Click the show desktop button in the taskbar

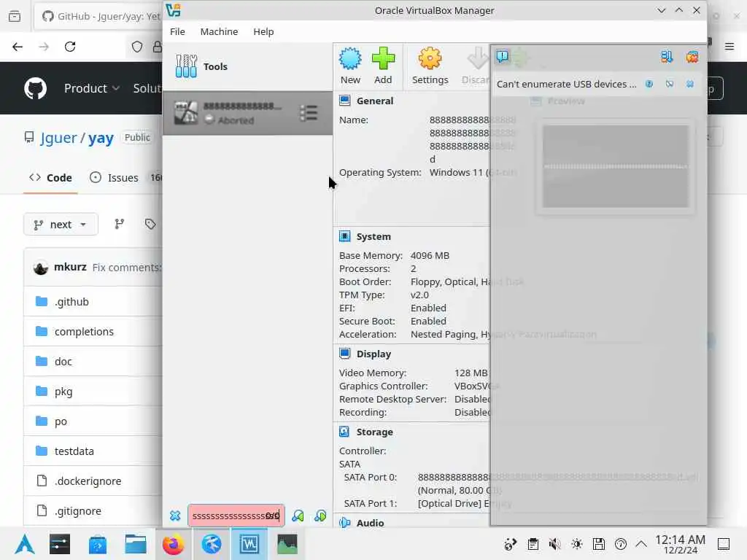(x=724, y=544)
